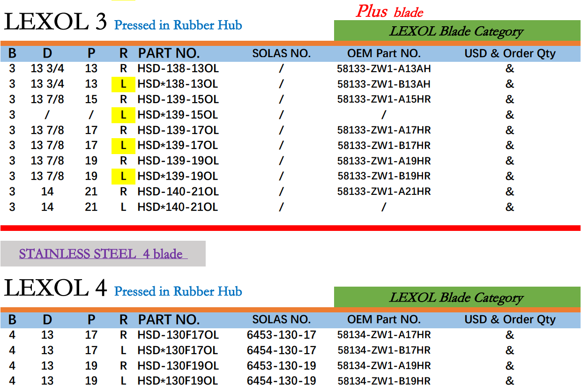Open the STAINLESS STEEL 4 blade link

tap(103, 254)
